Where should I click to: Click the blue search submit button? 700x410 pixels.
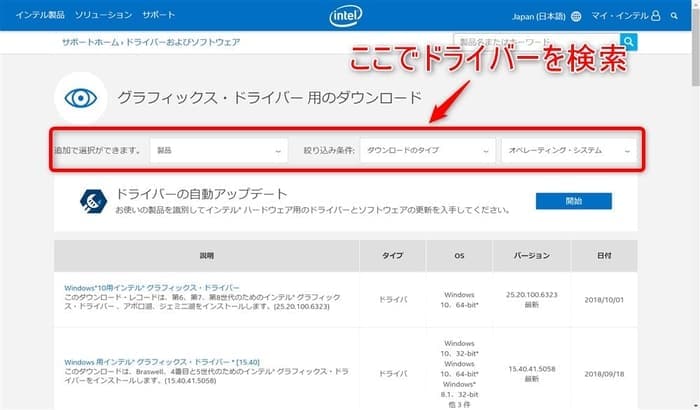(629, 42)
